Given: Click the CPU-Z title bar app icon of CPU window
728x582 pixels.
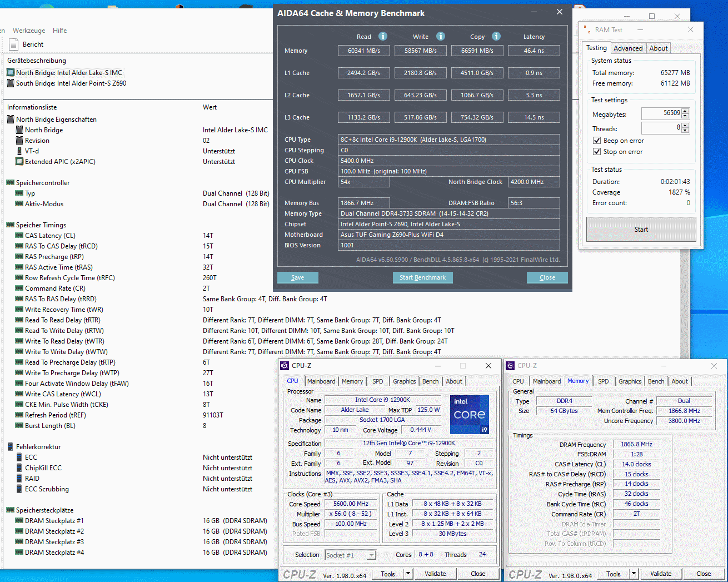Looking at the screenshot, I should [x=285, y=366].
